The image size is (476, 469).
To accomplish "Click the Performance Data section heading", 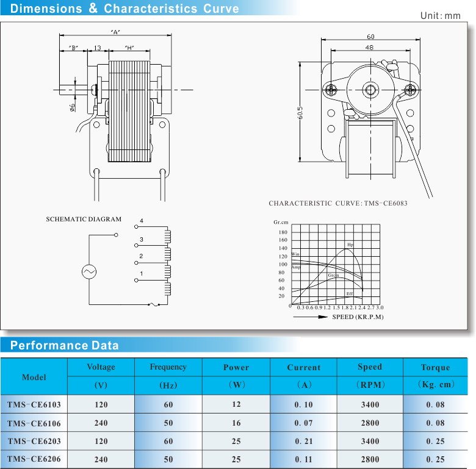I will point(65,346).
